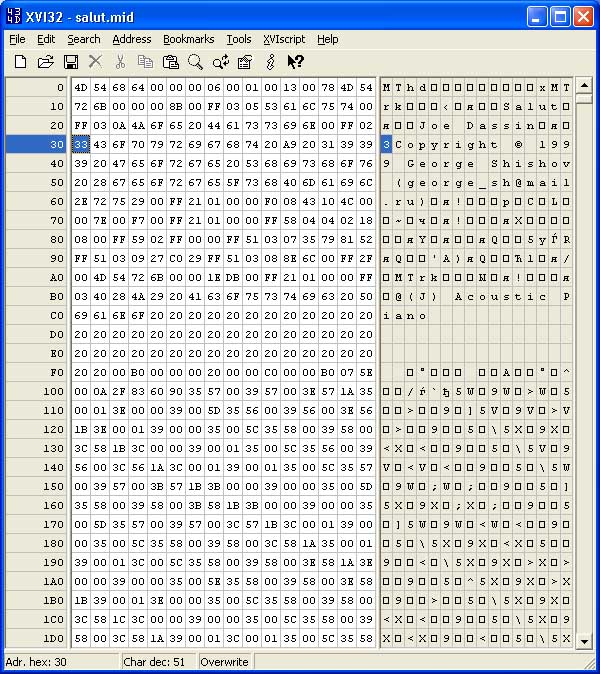
Task: Click the scroll down arrow
Action: [584, 641]
